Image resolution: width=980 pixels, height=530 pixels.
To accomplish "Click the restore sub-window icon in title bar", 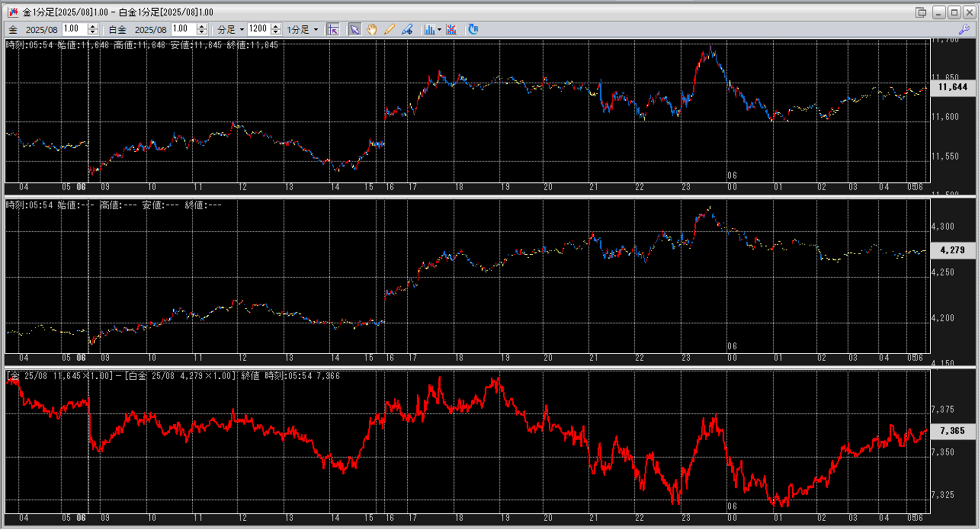I will pos(920,12).
